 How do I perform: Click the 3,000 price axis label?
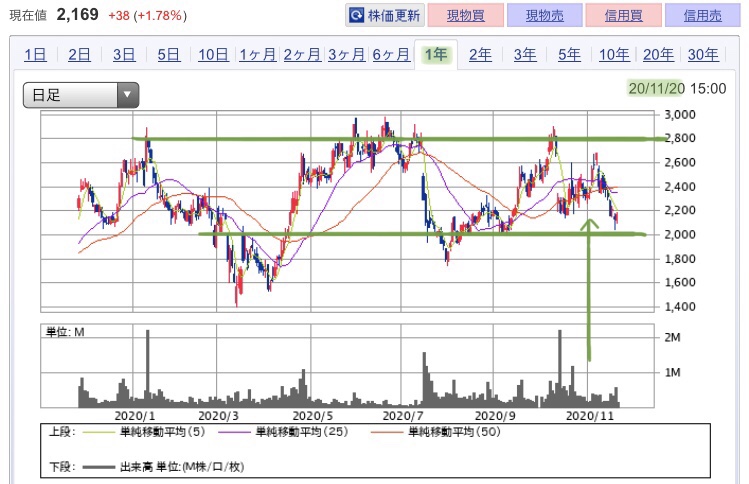(680, 115)
